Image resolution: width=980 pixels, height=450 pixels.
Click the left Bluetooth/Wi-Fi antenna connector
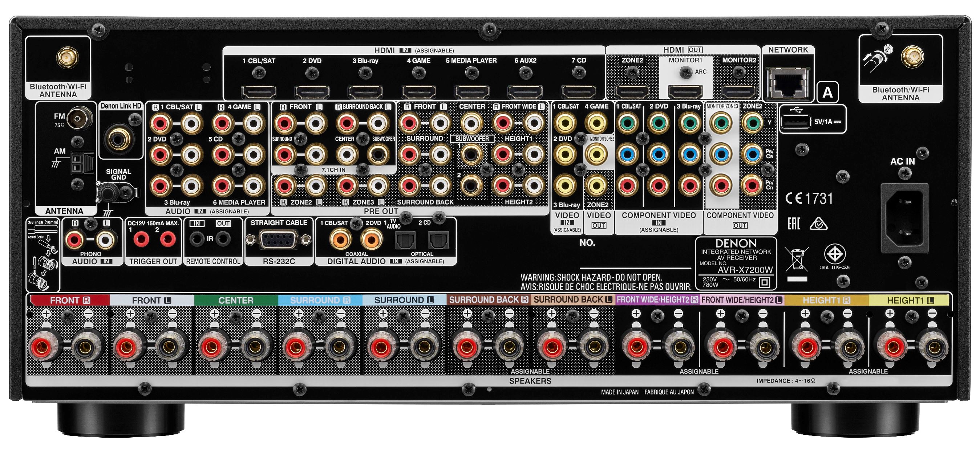[x=68, y=58]
